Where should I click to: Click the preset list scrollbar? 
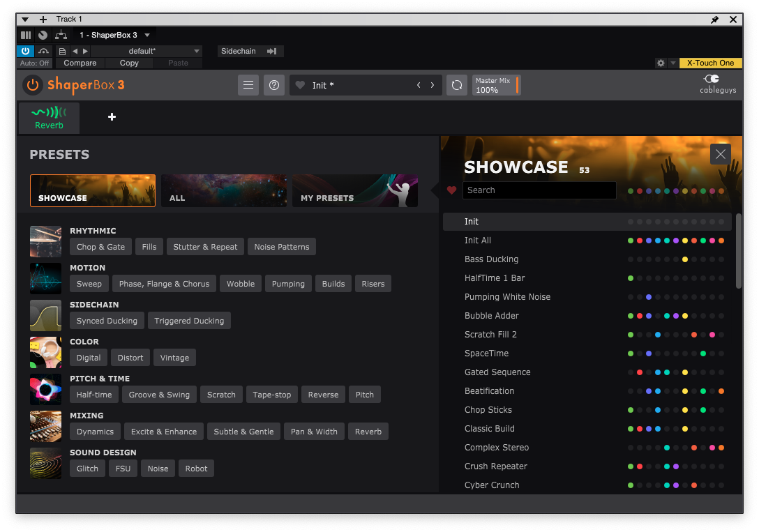[x=739, y=252]
